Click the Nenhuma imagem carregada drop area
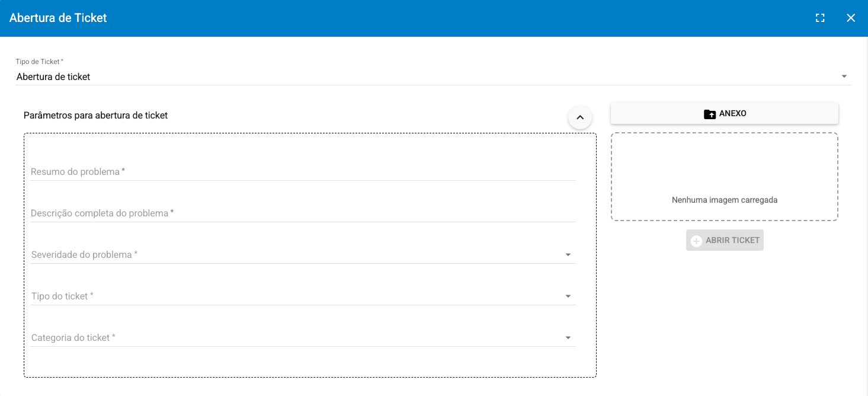The image size is (868, 396). click(724, 177)
